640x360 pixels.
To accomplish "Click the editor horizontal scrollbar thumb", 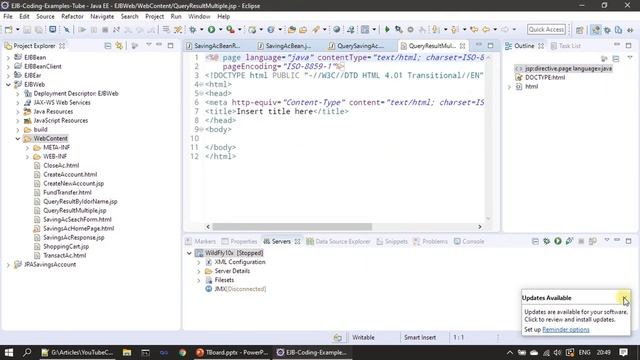I will click(292, 227).
